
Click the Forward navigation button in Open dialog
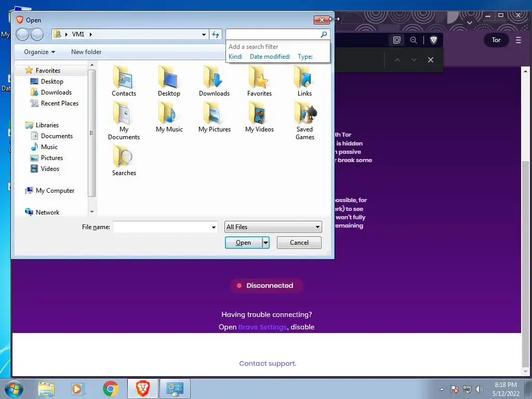[x=37, y=34]
